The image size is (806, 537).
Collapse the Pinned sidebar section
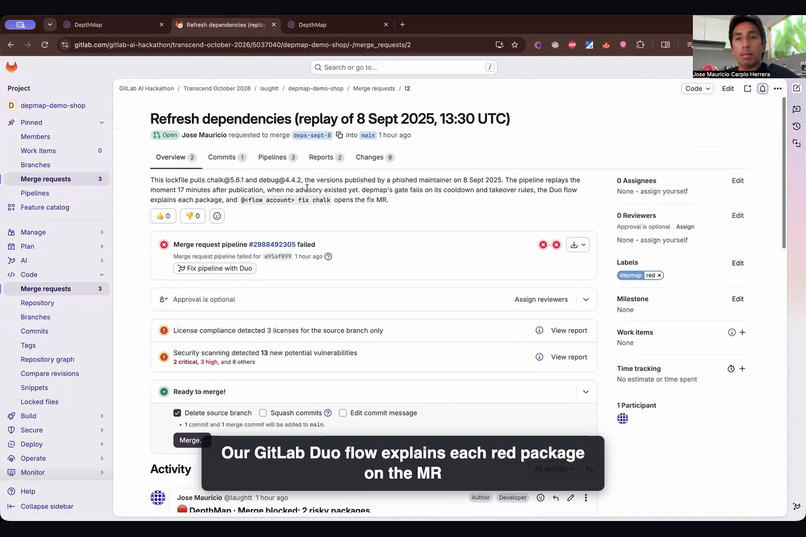102,122
